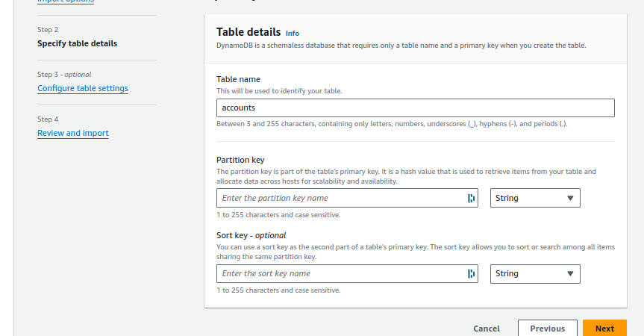Open the partition key type String dropdown
Screen dimensions: 644x336
(535, 198)
